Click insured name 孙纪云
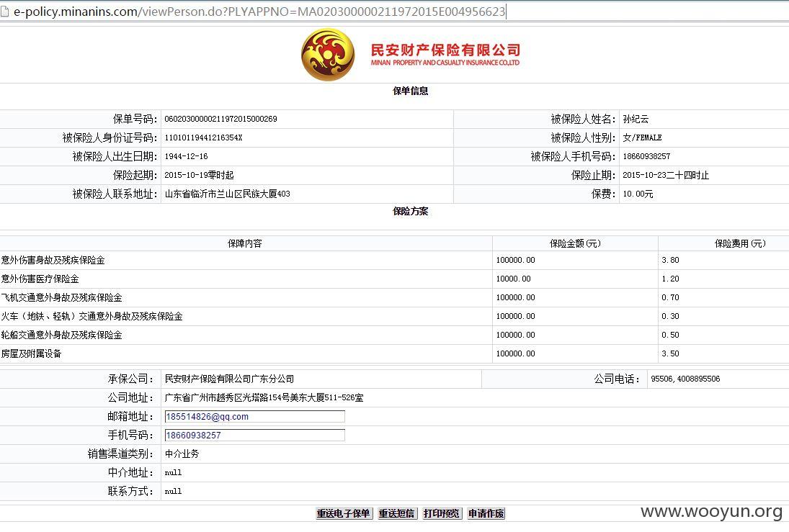Screen dimensions: 789x532 click(x=636, y=120)
